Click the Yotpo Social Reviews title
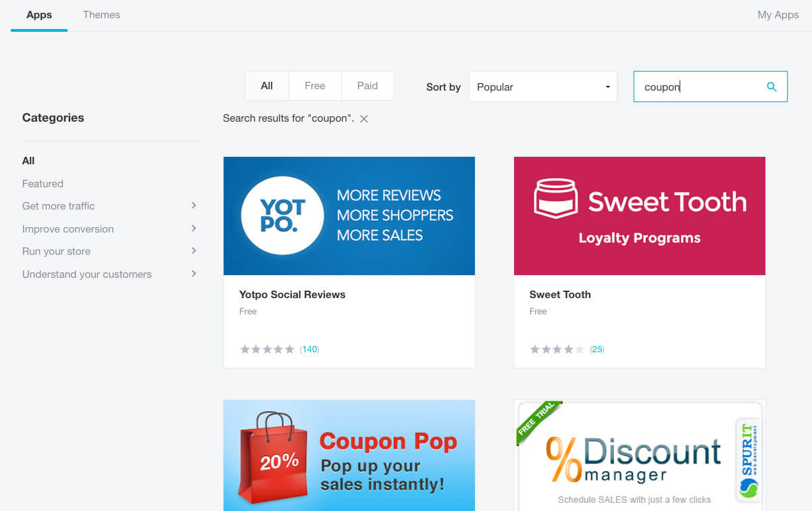This screenshot has width=812, height=511. (x=293, y=295)
